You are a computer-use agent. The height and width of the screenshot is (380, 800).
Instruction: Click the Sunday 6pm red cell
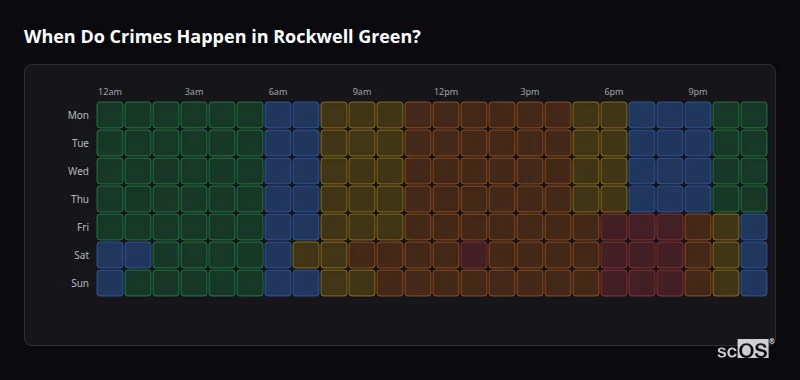tap(614, 283)
